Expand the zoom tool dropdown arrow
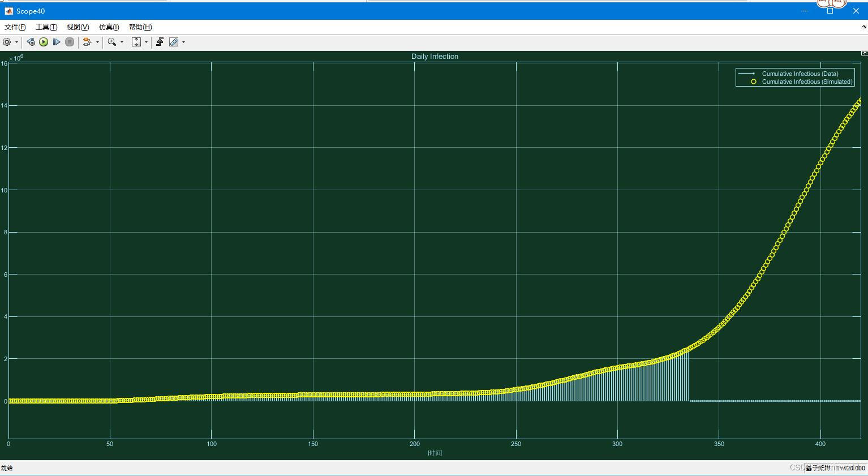Image resolution: width=868 pixels, height=476 pixels. click(122, 42)
